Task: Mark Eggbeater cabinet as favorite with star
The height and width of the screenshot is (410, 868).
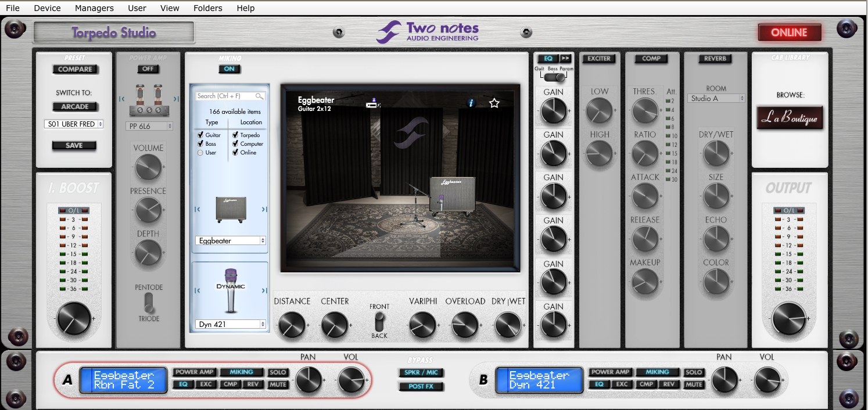Action: pos(494,103)
